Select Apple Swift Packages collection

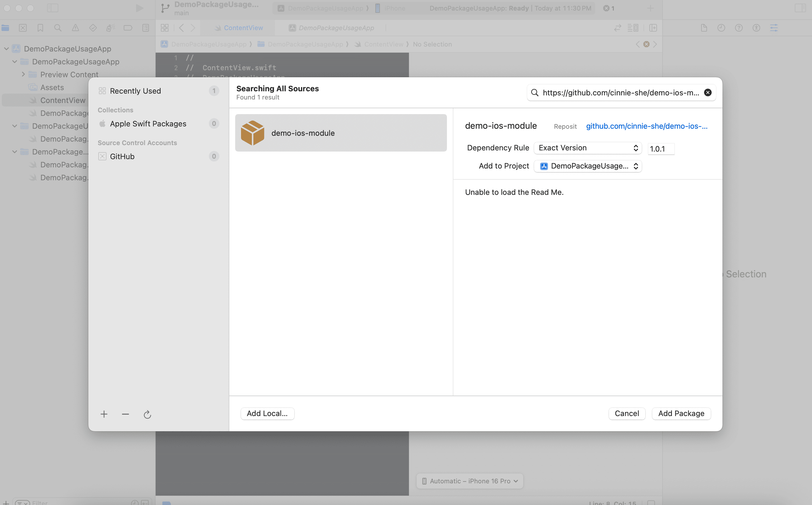[148, 123]
